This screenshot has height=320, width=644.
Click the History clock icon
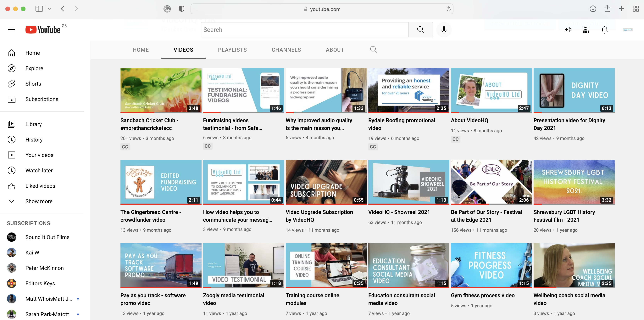pos(12,140)
